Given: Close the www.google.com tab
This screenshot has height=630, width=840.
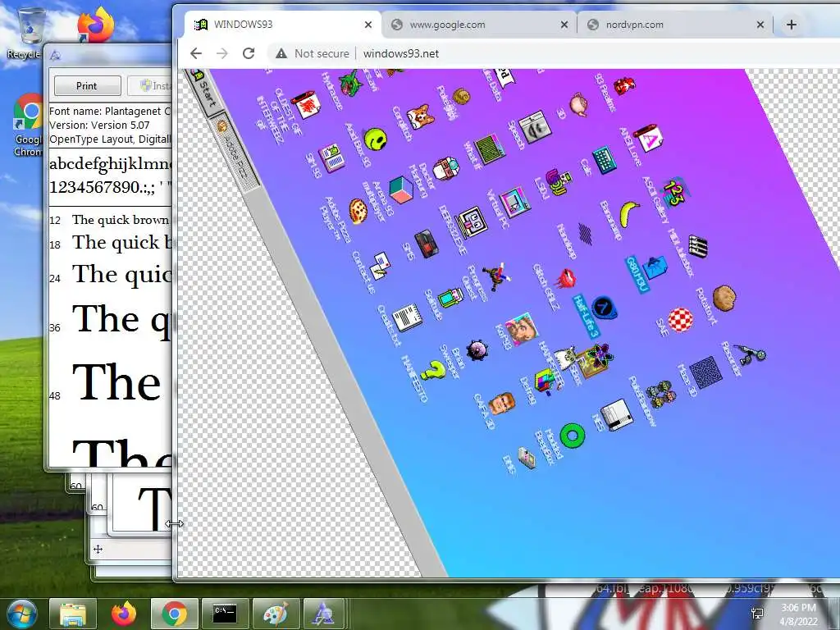Looking at the screenshot, I should click(x=564, y=25).
